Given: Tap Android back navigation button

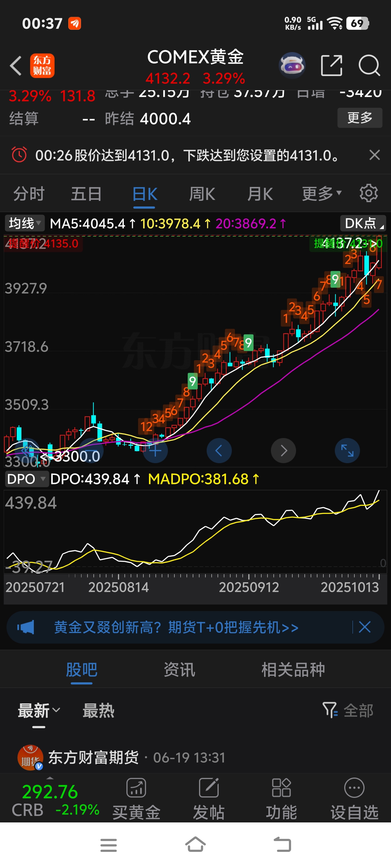Looking at the screenshot, I should coord(282,845).
